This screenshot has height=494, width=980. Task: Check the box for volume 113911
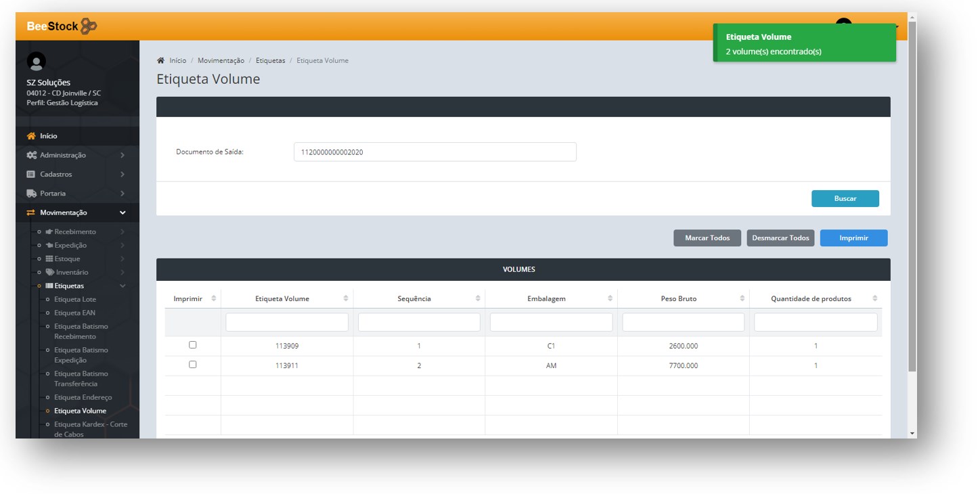193,364
